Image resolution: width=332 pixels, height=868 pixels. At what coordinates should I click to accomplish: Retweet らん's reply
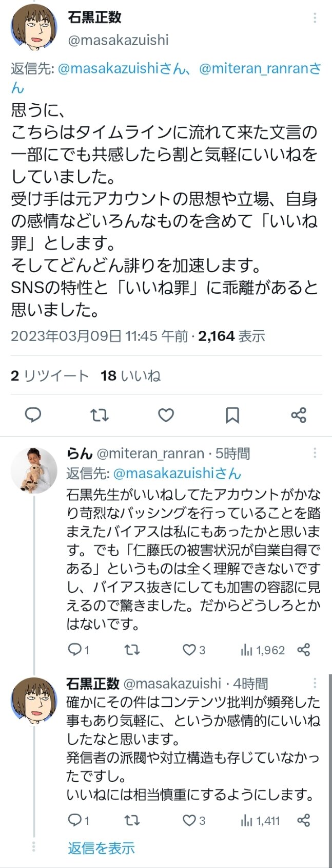coord(132,650)
